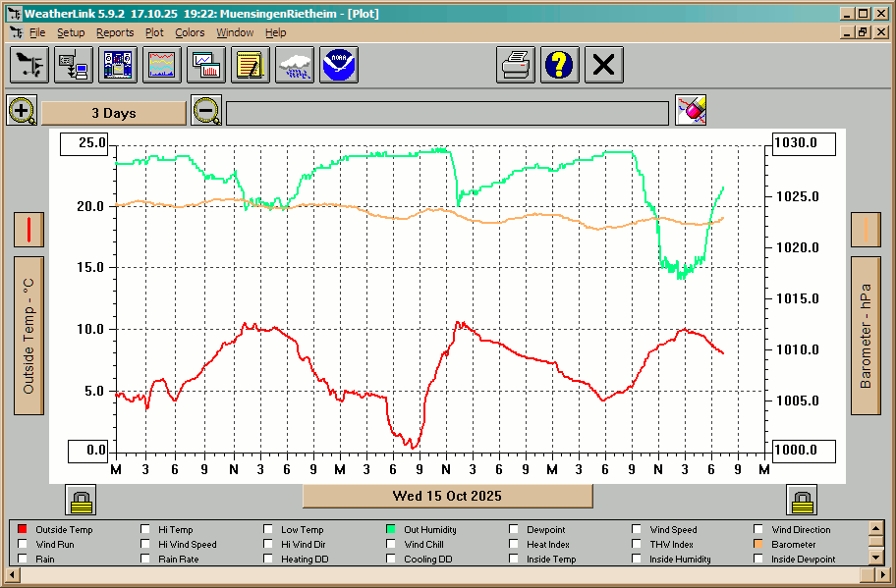The height and width of the screenshot is (588, 896).
Task: Click the orange barometer line color button
Action: pyautogui.click(x=866, y=230)
